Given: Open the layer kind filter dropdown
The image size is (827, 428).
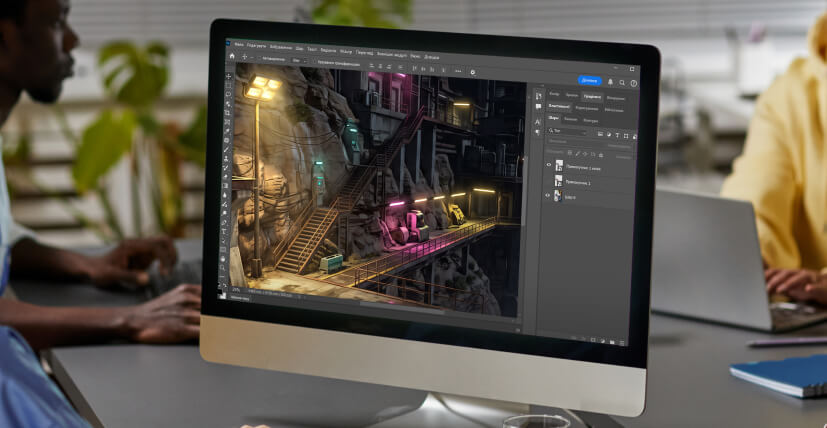Looking at the screenshot, I should coord(568,131).
